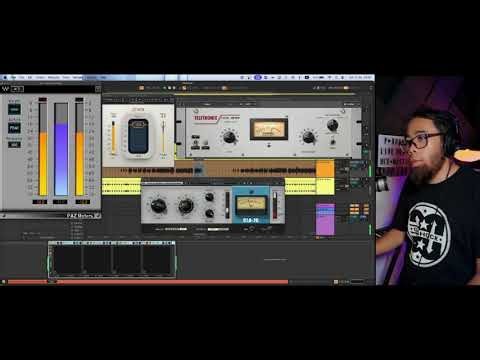Image resolution: width=480 pixels, height=360 pixels.
Task: Click the Release knob on CLA-76
Action: (209, 213)
